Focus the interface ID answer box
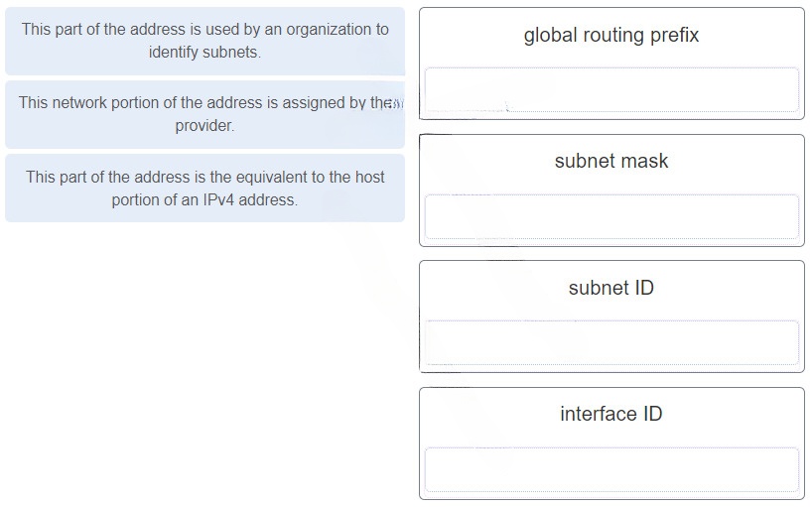The width and height of the screenshot is (812, 507). [611, 469]
